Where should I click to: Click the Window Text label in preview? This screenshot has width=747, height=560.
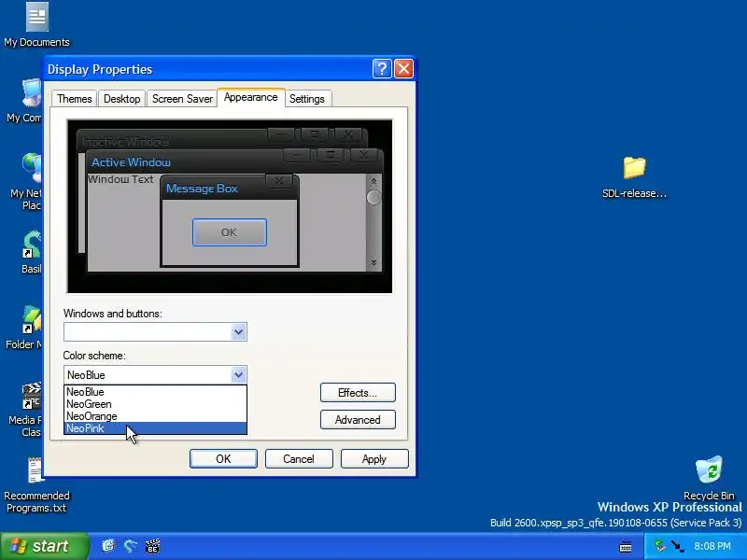click(120, 179)
